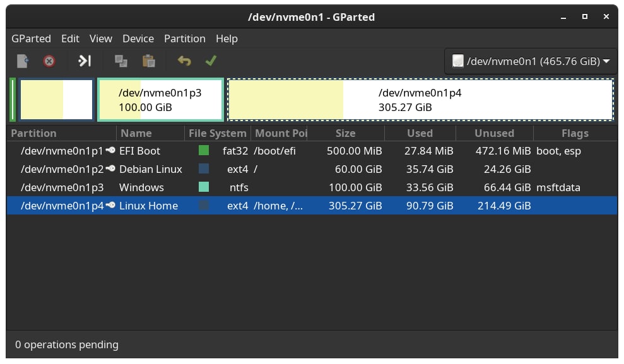Click the ntfs teal color swatch
The image size is (624, 364).
point(204,187)
